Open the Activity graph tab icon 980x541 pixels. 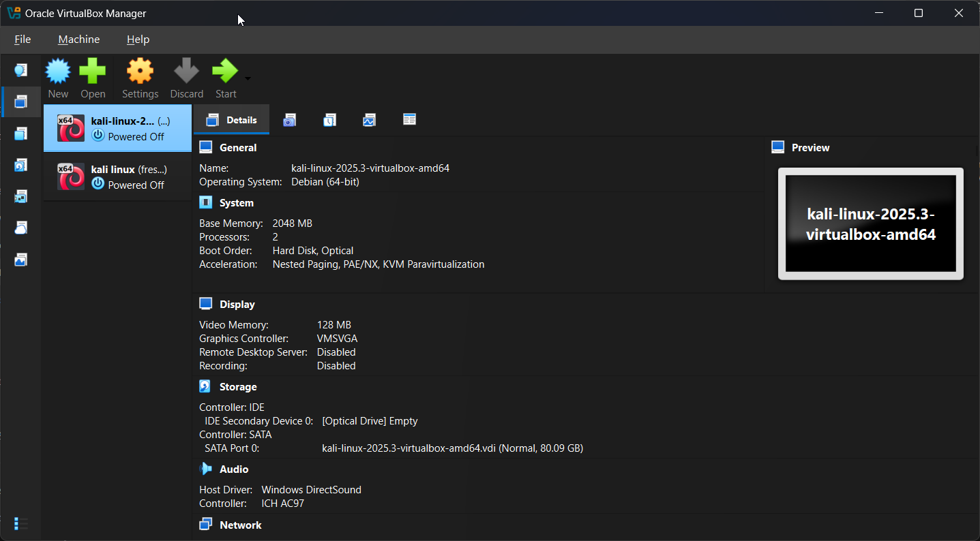[x=369, y=120]
